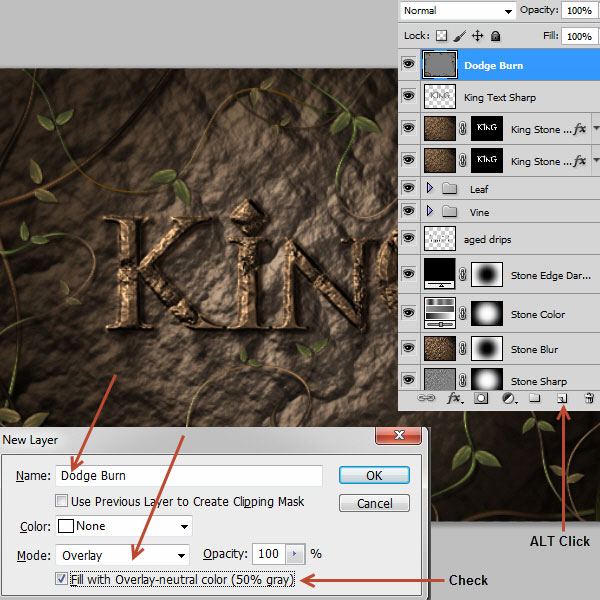Screen dimensions: 600x600
Task: Click the link layers icon in the panel footer
Action: (x=426, y=398)
